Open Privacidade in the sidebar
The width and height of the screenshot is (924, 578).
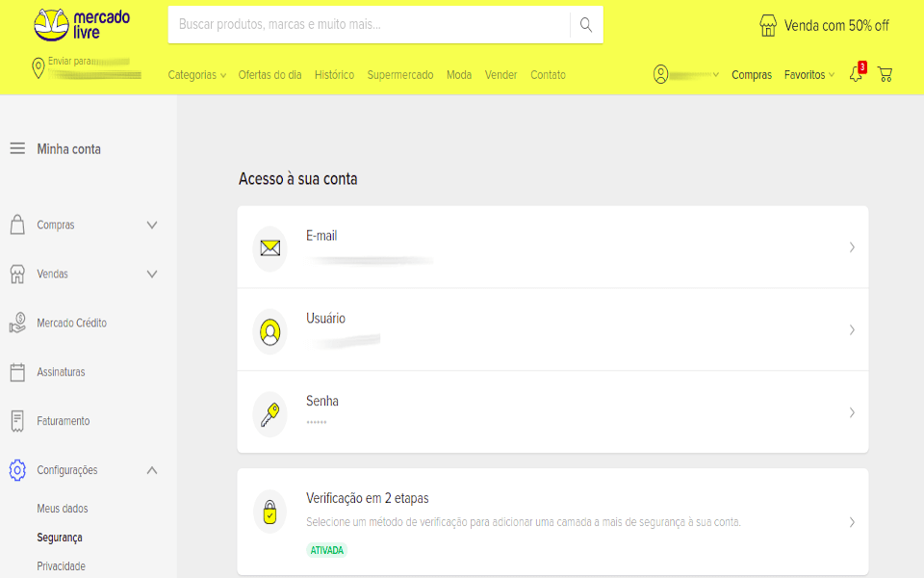pos(62,566)
